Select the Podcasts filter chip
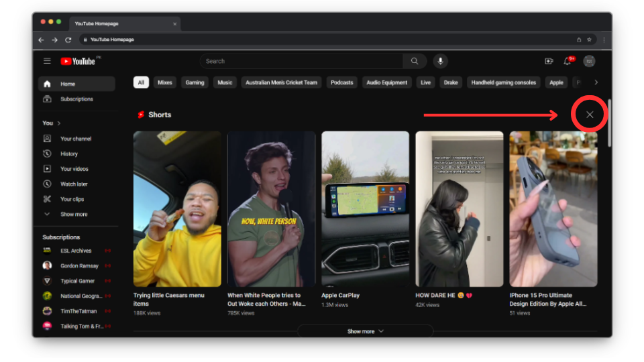This screenshot has height=362, width=644. [x=341, y=82]
